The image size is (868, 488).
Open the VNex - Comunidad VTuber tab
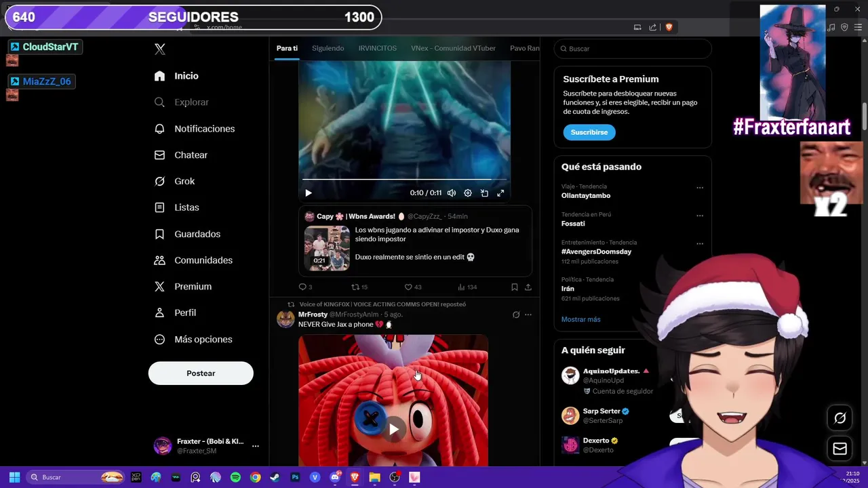point(453,48)
